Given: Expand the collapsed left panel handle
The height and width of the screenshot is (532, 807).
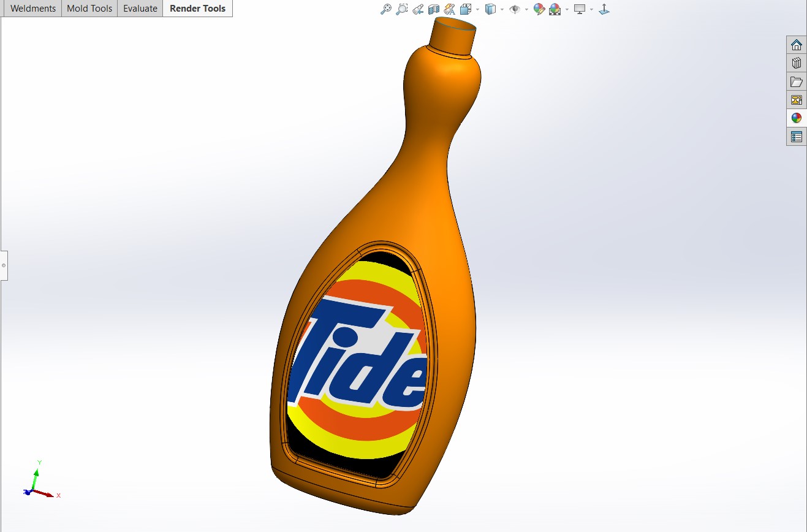Looking at the screenshot, I should (x=4, y=265).
